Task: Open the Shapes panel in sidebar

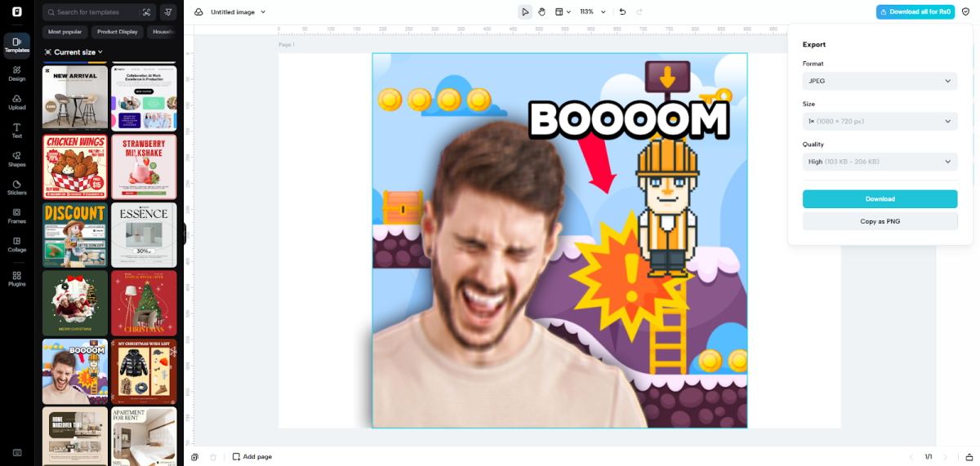Action: 16,159
